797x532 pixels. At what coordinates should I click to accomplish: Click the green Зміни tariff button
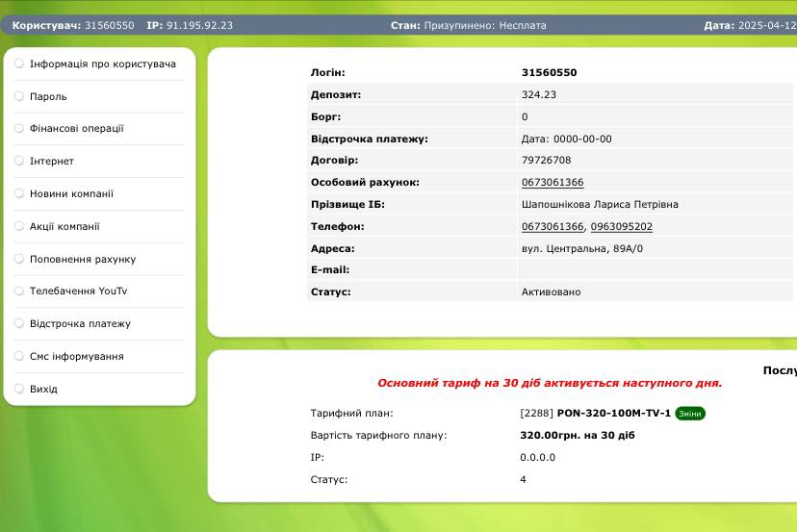690,414
